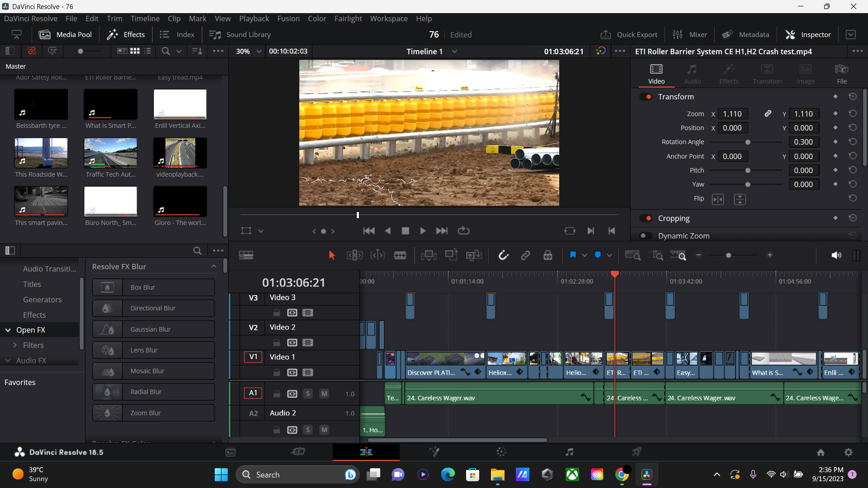Screen dimensions: 868x488
Task: Enable the Dynamic Zoom toggle
Action: [646, 236]
